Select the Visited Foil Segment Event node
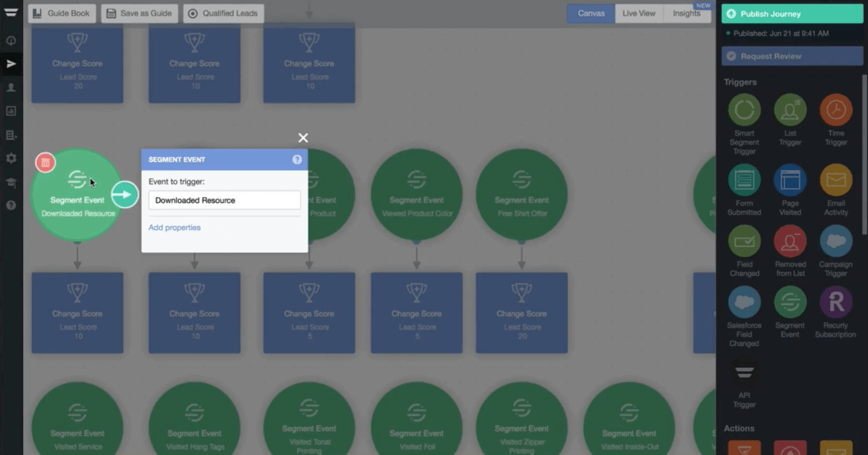Image resolution: width=868 pixels, height=455 pixels. (x=416, y=418)
